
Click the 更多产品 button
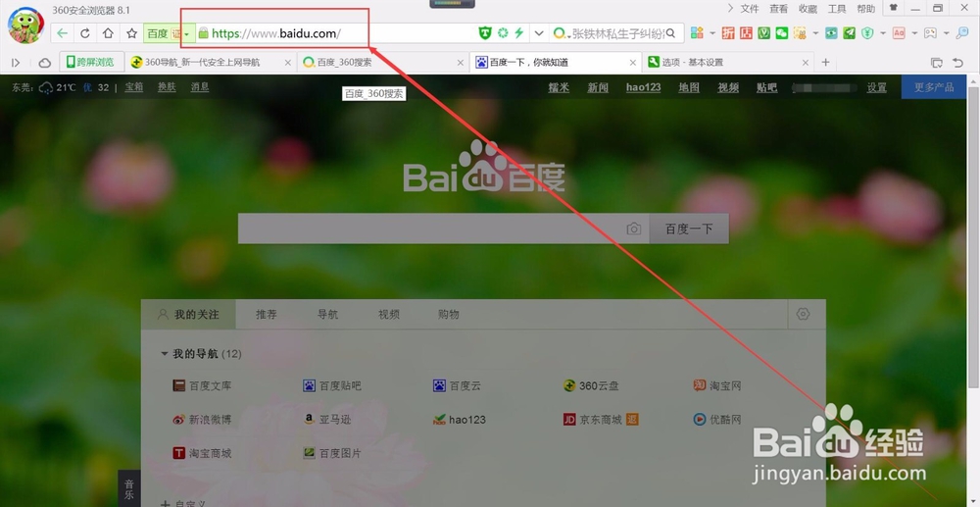click(934, 87)
